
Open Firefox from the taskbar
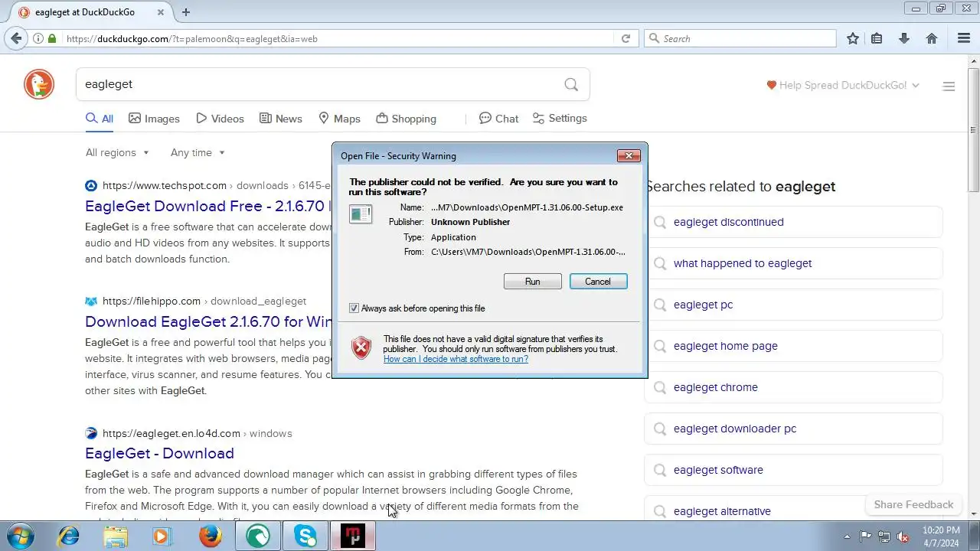pyautogui.click(x=210, y=536)
